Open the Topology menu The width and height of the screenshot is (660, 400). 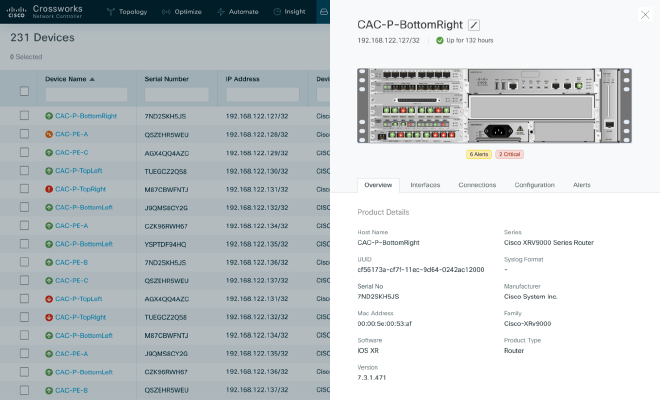pyautogui.click(x=127, y=12)
